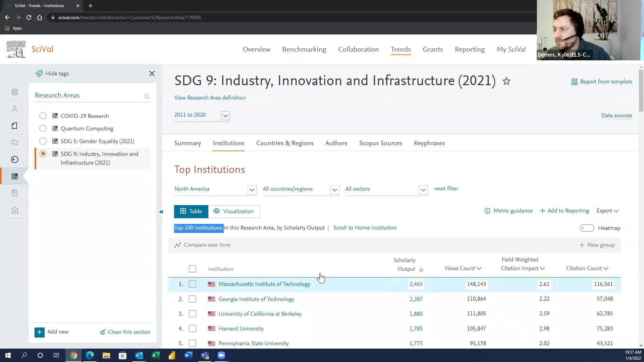Open the North America region dropdown
This screenshot has height=362, width=644.
pos(252,189)
